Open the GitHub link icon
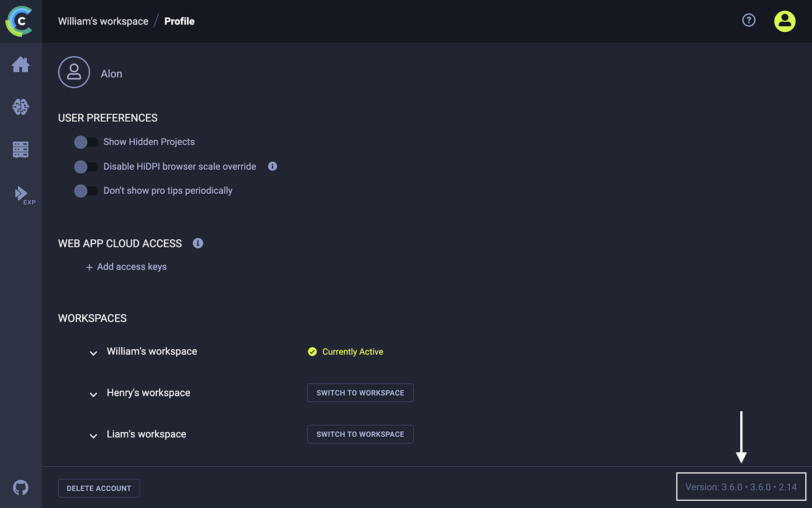The width and height of the screenshot is (812, 508). [21, 487]
